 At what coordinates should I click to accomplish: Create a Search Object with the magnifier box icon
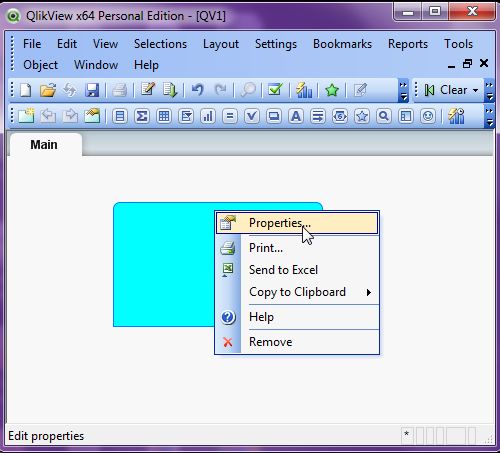[x=384, y=116]
